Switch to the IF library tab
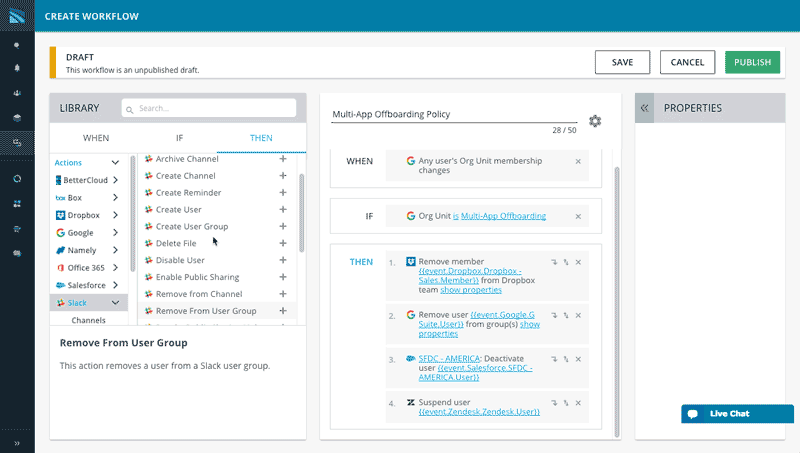Viewport: 800px width, 453px height. (x=180, y=138)
